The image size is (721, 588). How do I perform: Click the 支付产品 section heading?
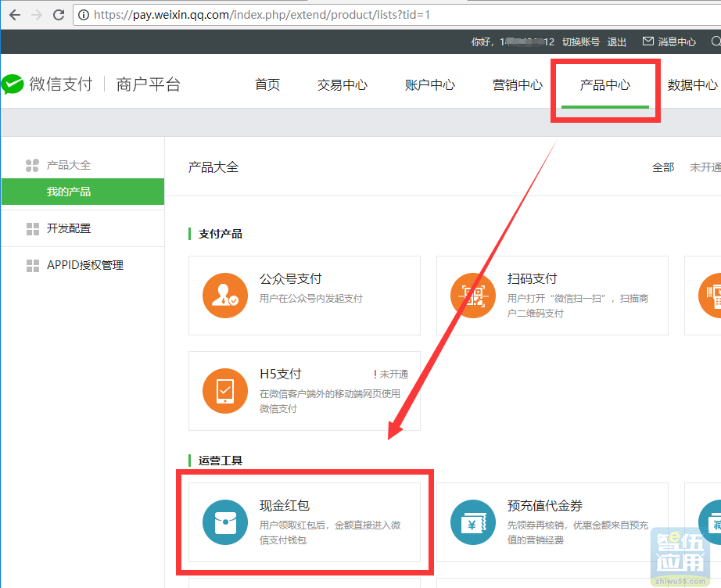pos(221,234)
